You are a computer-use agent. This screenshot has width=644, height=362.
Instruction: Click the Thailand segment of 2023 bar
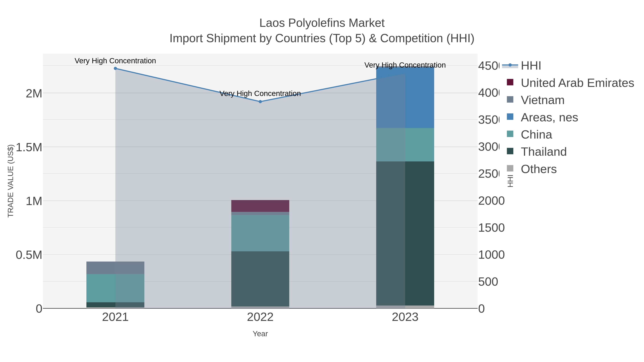(405, 233)
